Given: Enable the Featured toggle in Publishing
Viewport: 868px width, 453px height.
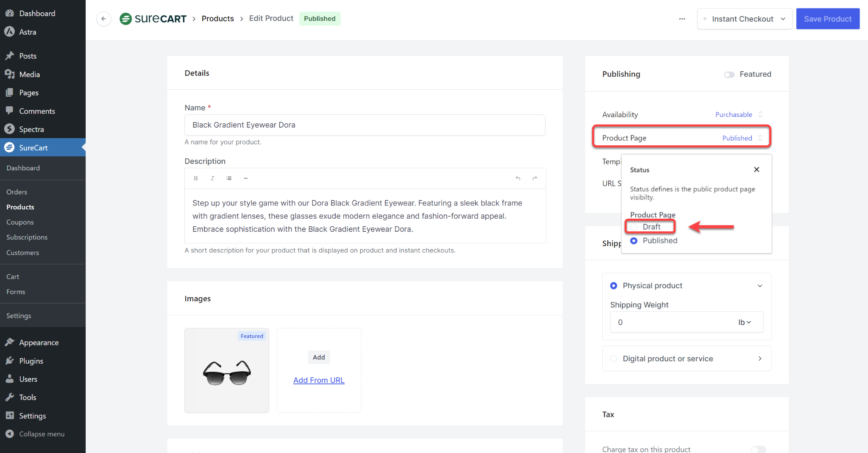Looking at the screenshot, I should pos(729,75).
